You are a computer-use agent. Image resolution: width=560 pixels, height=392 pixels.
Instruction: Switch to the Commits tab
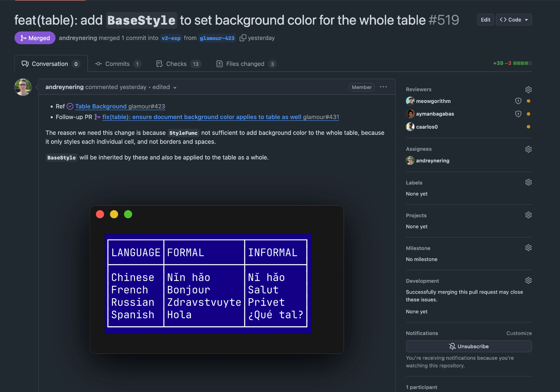(118, 64)
